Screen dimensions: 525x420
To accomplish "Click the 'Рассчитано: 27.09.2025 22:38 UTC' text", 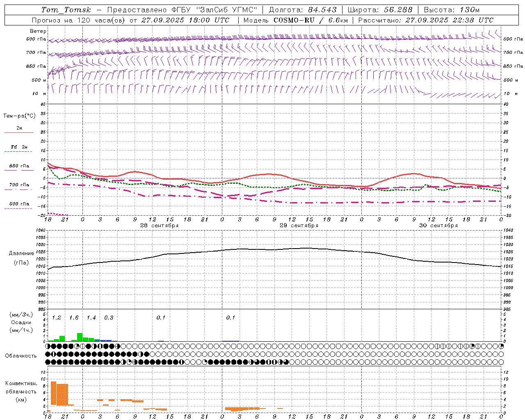I will 426,20.
